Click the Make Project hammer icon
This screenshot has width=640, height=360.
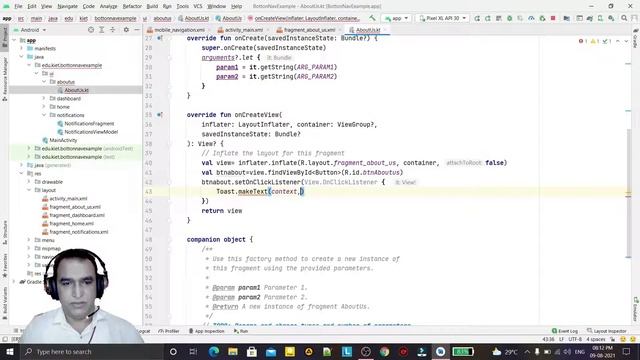372,18
